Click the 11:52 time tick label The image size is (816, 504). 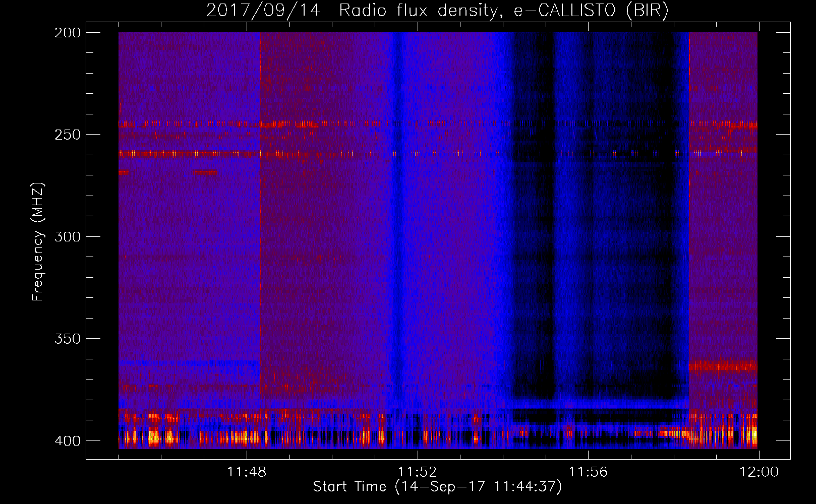[x=417, y=472]
